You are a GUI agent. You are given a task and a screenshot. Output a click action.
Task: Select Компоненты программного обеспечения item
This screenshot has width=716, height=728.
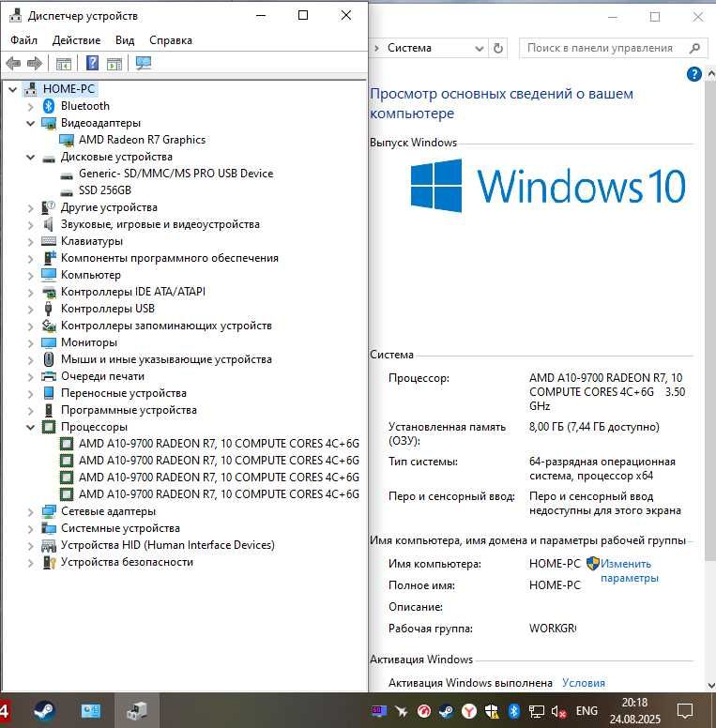(x=170, y=258)
